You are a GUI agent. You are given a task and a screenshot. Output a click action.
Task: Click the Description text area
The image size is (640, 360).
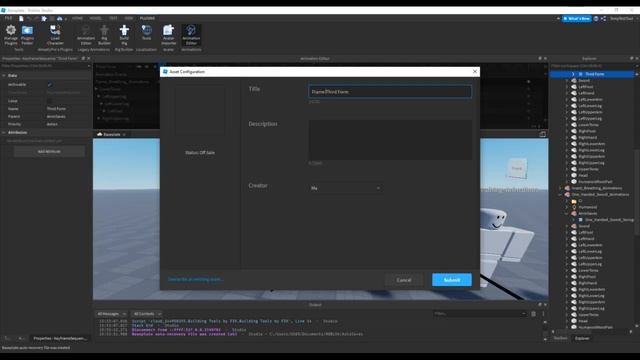390,140
